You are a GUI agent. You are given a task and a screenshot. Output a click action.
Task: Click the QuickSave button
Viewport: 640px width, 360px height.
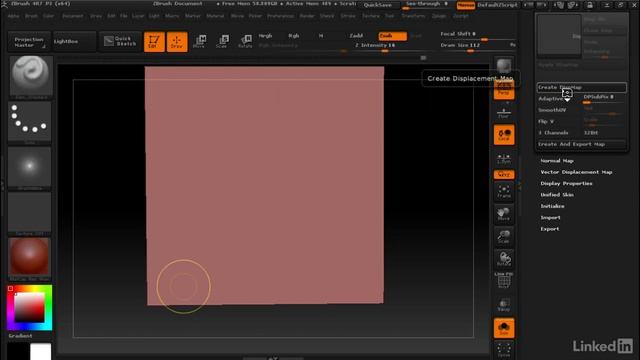click(x=378, y=5)
